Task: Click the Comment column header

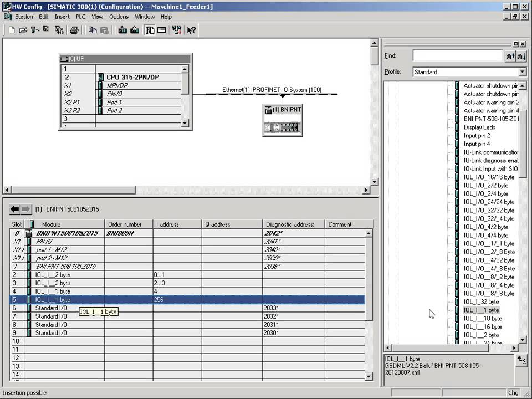Action: tap(349, 224)
